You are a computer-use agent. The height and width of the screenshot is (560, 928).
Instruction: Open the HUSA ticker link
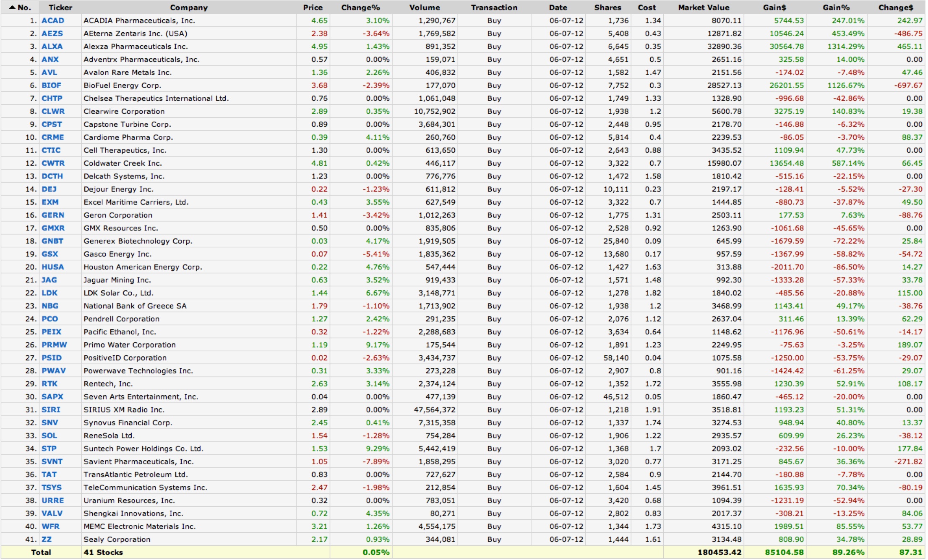coord(53,267)
